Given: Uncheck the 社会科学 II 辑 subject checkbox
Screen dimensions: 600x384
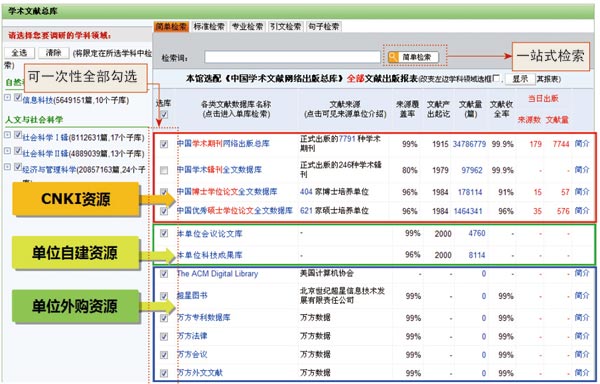Looking at the screenshot, I should (x=18, y=151).
